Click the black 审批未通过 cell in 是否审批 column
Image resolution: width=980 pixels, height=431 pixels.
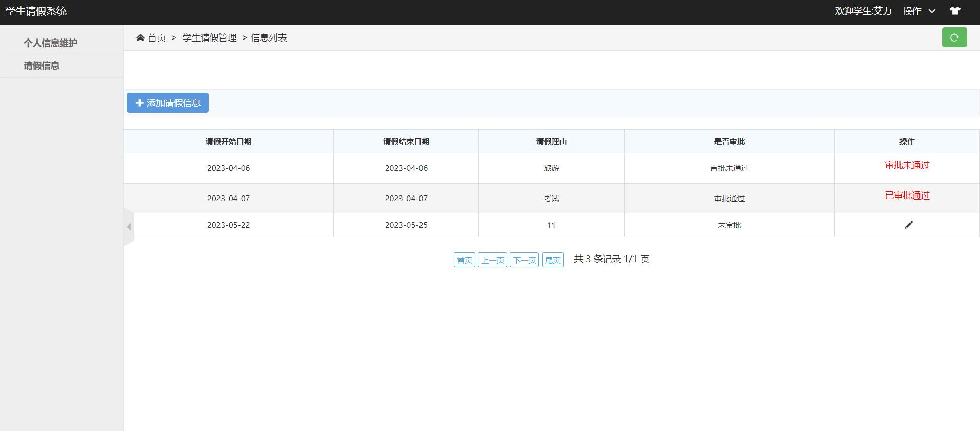click(729, 168)
